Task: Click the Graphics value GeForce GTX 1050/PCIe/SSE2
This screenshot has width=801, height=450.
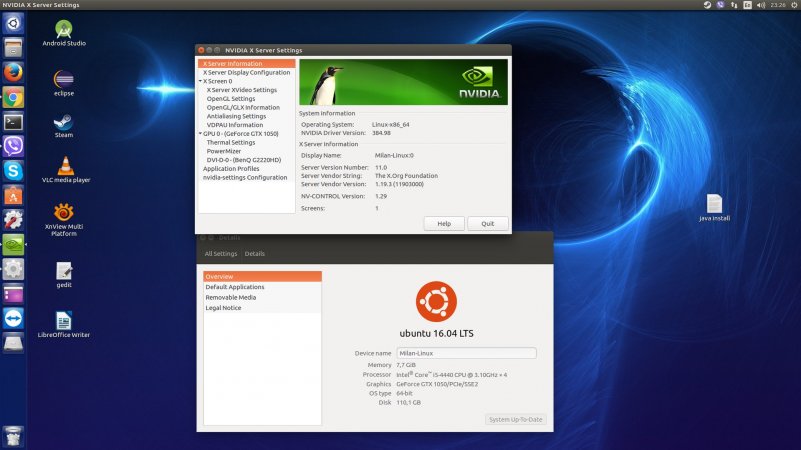Action: (x=437, y=384)
